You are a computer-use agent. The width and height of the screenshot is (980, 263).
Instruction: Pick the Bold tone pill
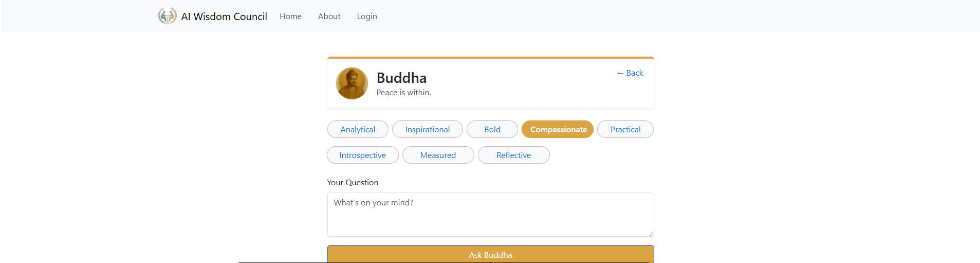coord(492,130)
